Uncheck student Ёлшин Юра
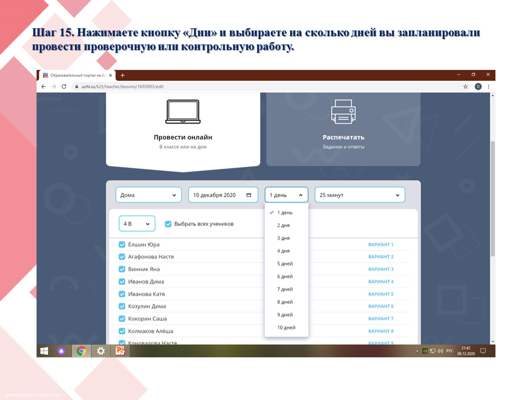The width and height of the screenshot is (532, 400). tap(122, 244)
